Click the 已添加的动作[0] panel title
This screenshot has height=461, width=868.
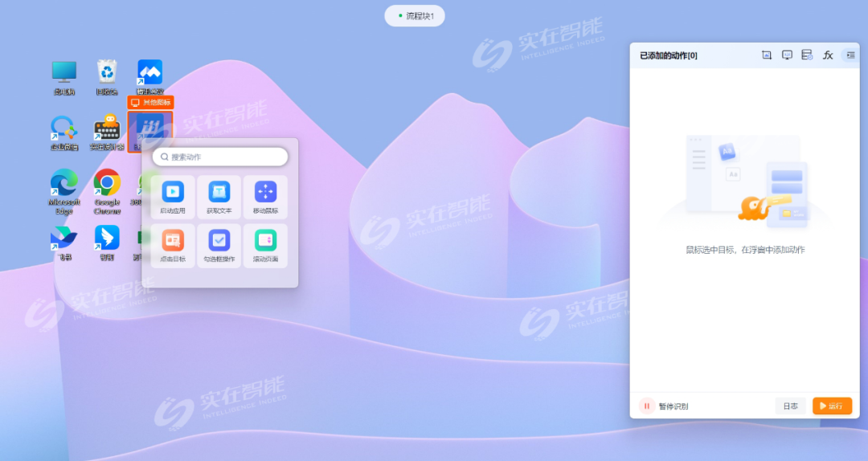668,55
